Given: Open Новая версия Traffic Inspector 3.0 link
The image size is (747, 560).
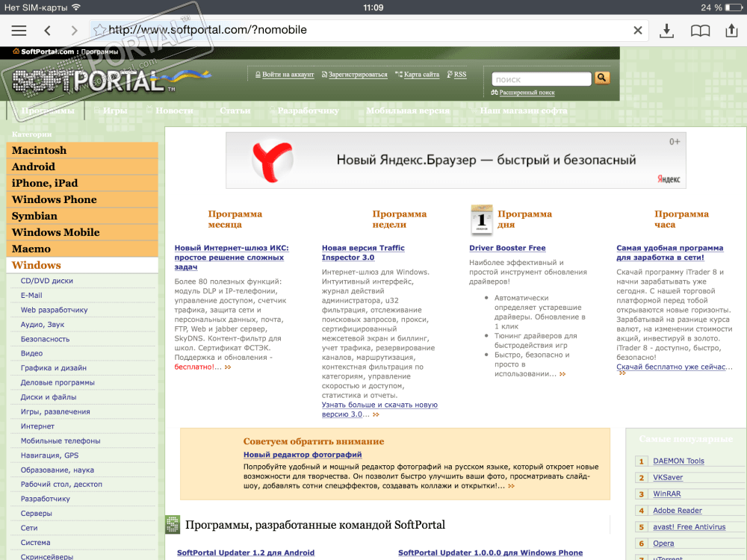Looking at the screenshot, I should point(363,253).
